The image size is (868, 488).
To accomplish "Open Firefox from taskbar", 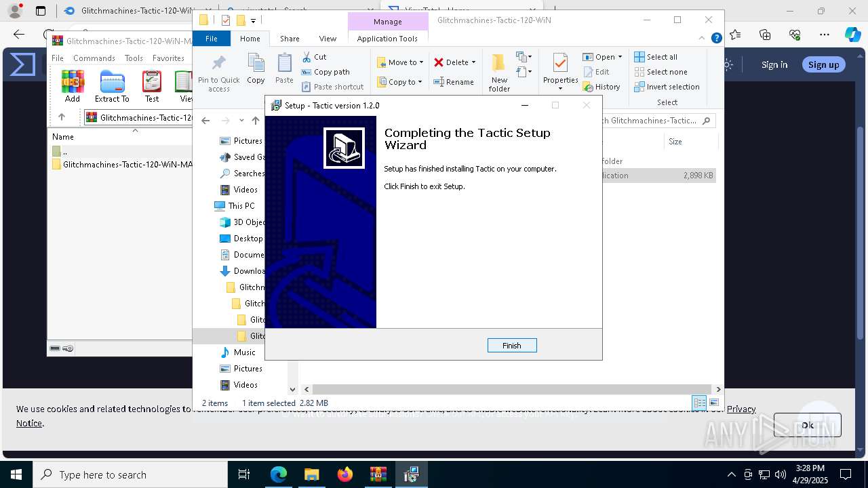I will click(345, 474).
